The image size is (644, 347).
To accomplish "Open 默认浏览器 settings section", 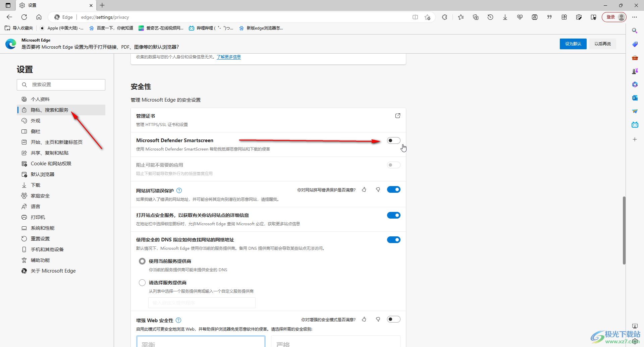I will [x=61, y=174].
